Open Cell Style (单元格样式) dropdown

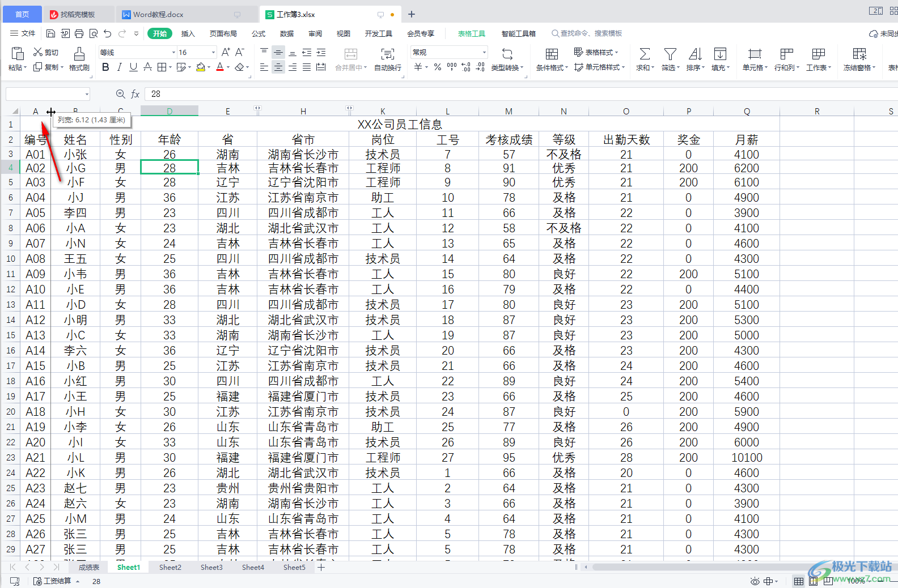coord(599,67)
